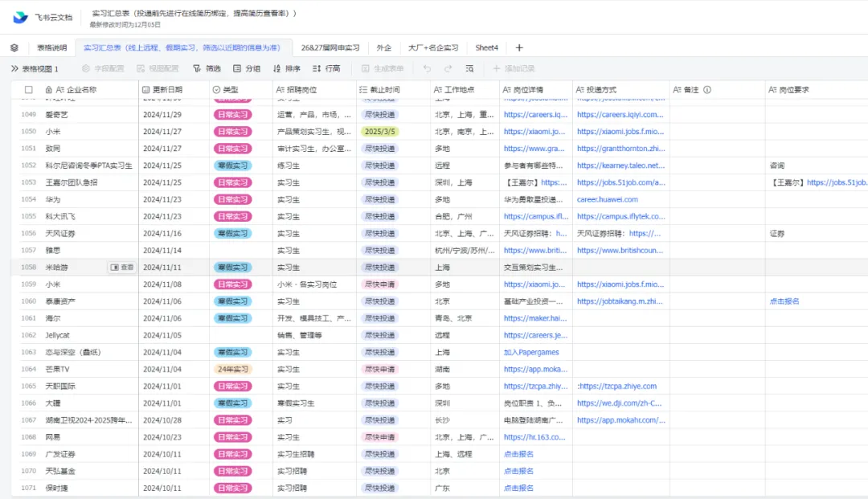Open the sheet layers list icon
Screen dimensions: 868x499
coord(14,47)
